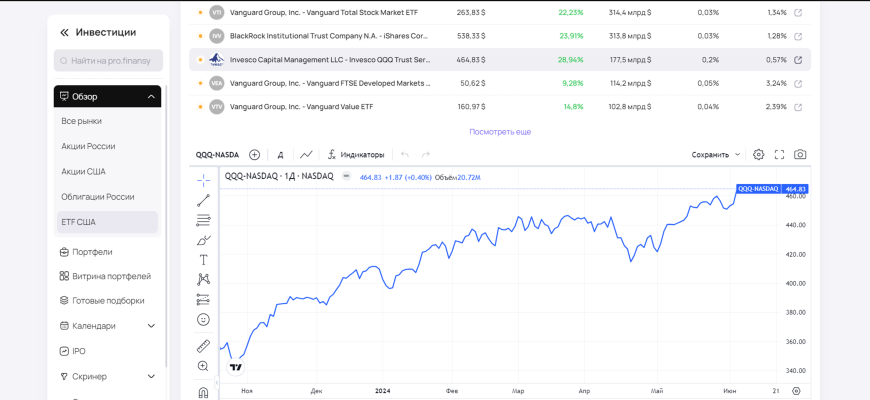Expand the Скринер menu
This screenshot has width=870, height=400.
[151, 377]
